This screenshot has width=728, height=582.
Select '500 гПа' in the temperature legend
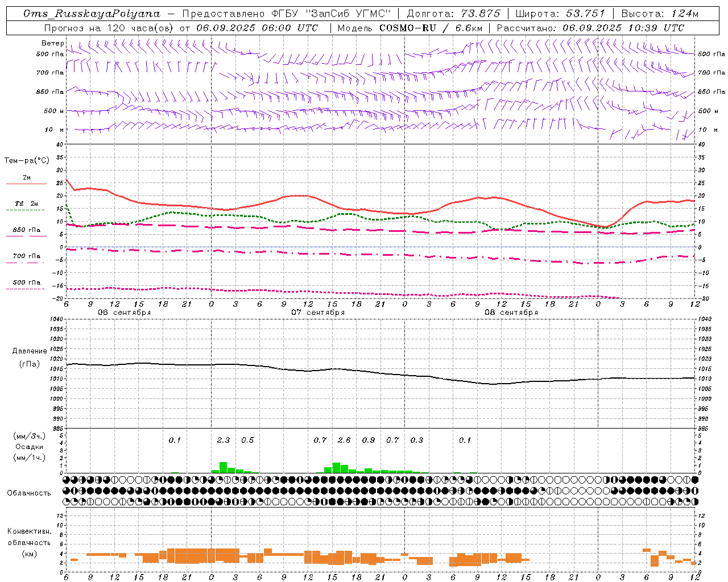(x=27, y=282)
